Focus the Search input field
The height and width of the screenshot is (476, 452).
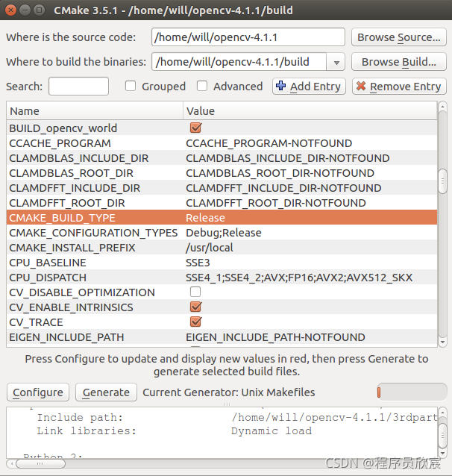coord(78,87)
